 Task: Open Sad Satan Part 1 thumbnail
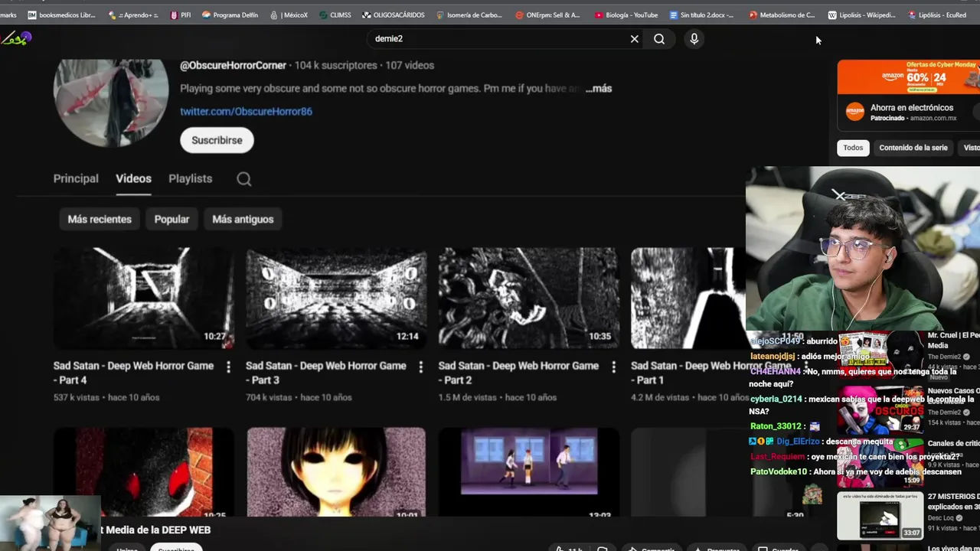[688, 298]
